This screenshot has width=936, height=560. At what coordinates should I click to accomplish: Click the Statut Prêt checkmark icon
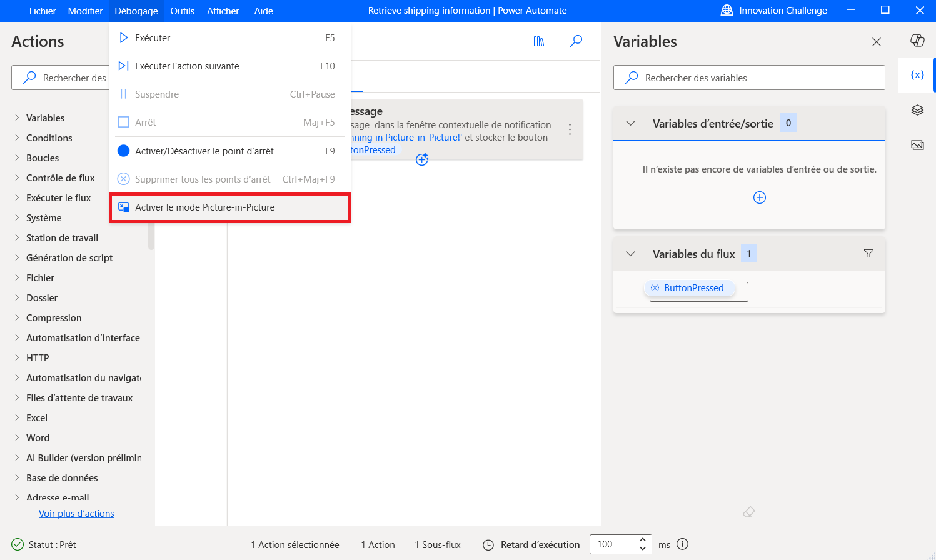[18, 544]
